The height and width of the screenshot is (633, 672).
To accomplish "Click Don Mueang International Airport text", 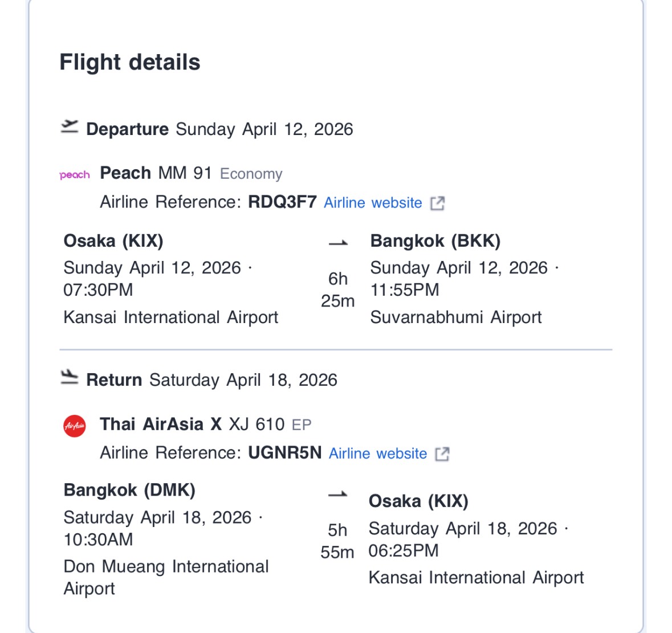I will 166,577.
